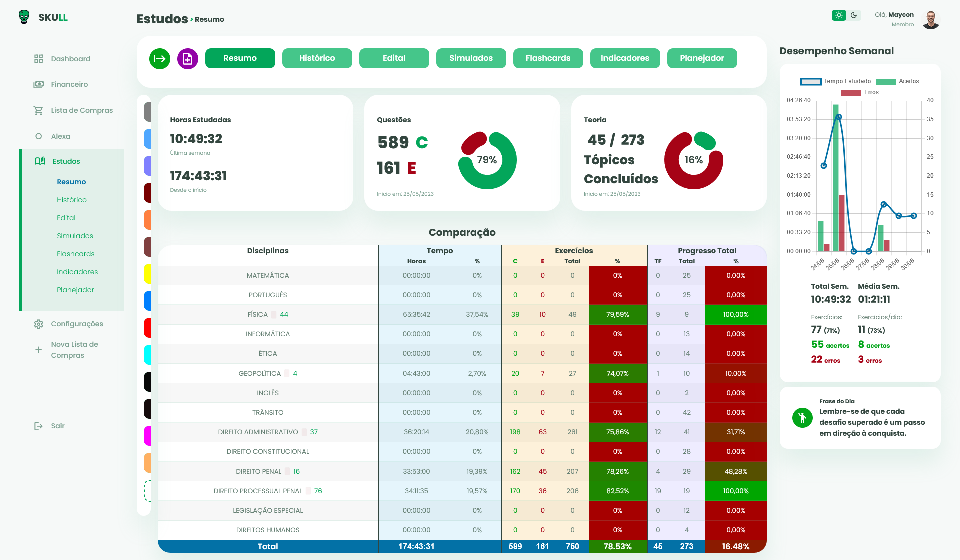The image size is (960, 560).
Task: Open Dashboard from sidebar
Action: pyautogui.click(x=70, y=59)
